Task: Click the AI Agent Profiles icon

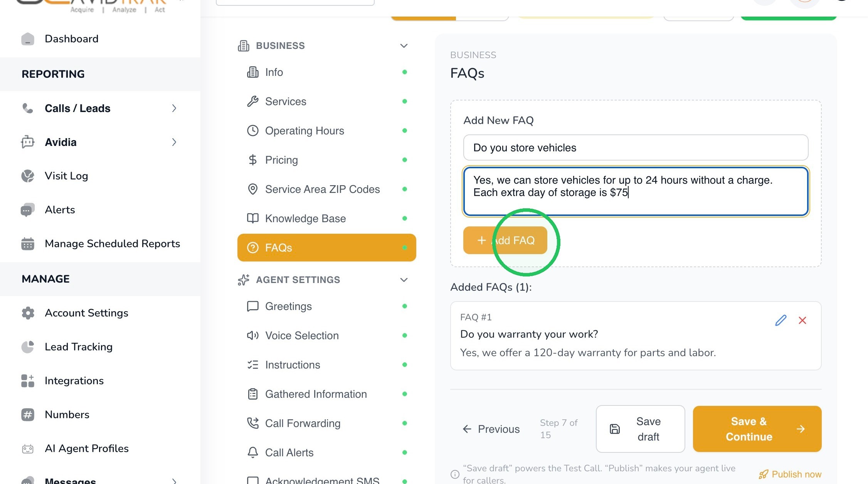Action: 28,449
